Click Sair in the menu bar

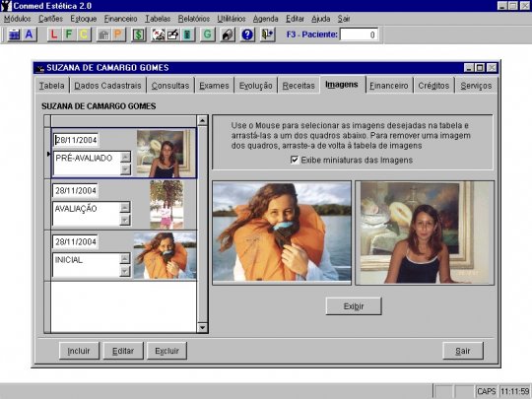(344, 19)
